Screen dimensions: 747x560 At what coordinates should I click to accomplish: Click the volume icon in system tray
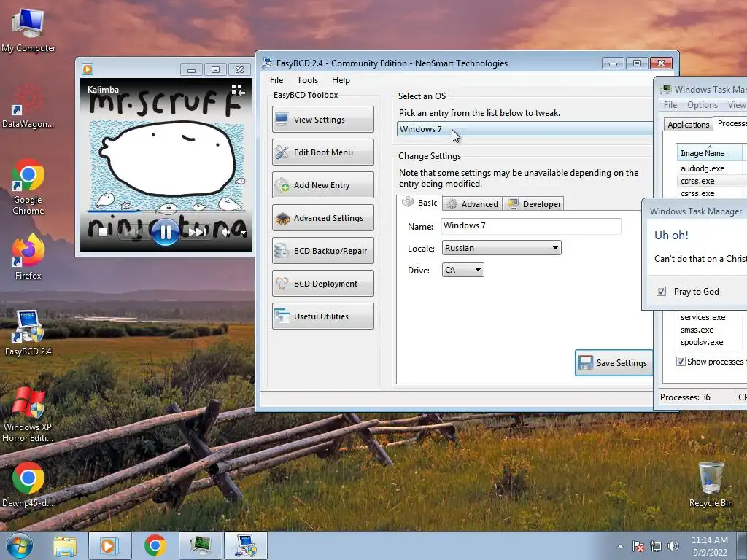point(673,546)
